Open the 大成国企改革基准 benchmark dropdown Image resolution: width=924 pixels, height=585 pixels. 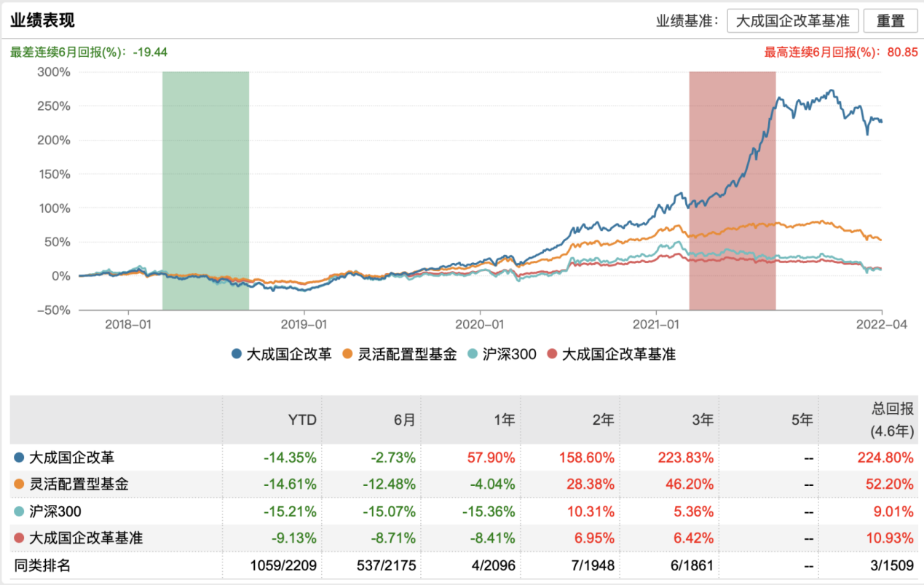tap(792, 20)
